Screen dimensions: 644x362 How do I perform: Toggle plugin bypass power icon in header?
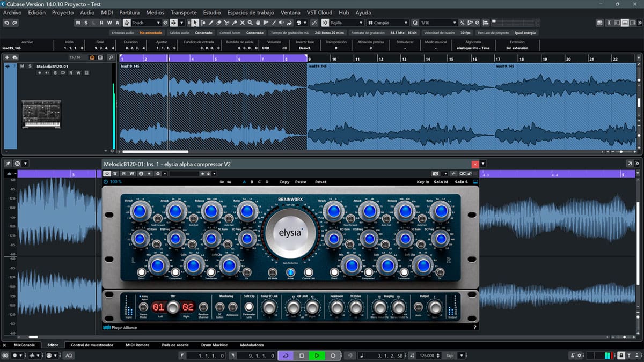click(x=107, y=173)
